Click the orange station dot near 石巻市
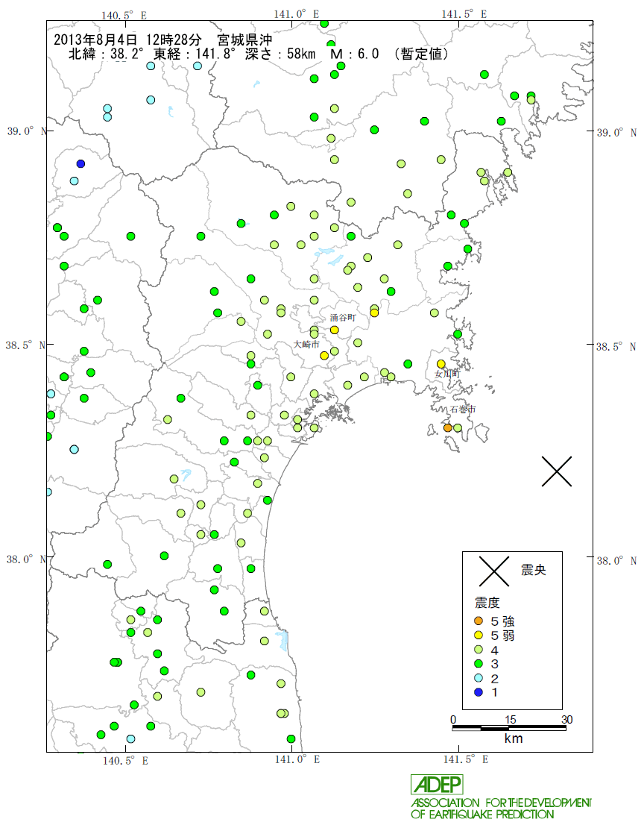Viewport: 644px width, 825px height. click(x=447, y=427)
